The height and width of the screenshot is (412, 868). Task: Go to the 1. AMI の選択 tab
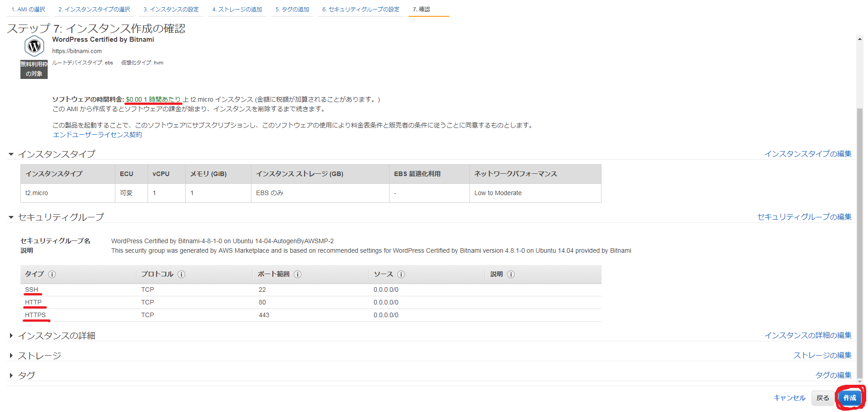pyautogui.click(x=28, y=10)
